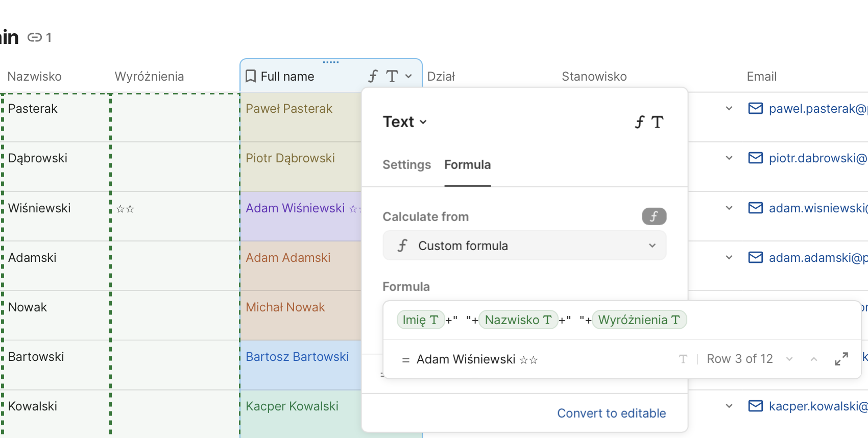
Task: Expand the dropdown chevron in Piotr Dąbrowski's row
Action: [729, 158]
